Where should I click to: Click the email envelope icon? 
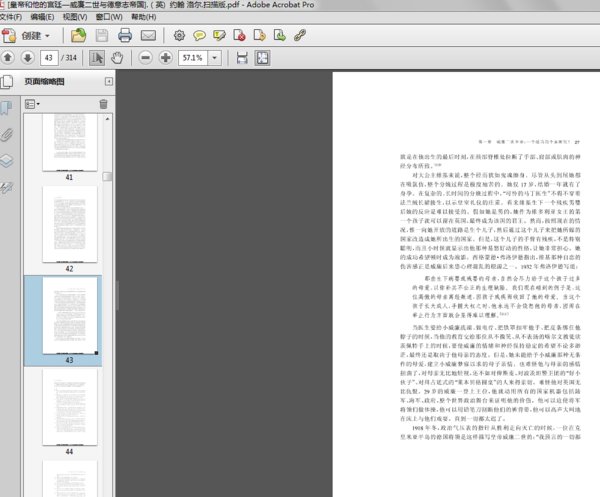(148, 35)
